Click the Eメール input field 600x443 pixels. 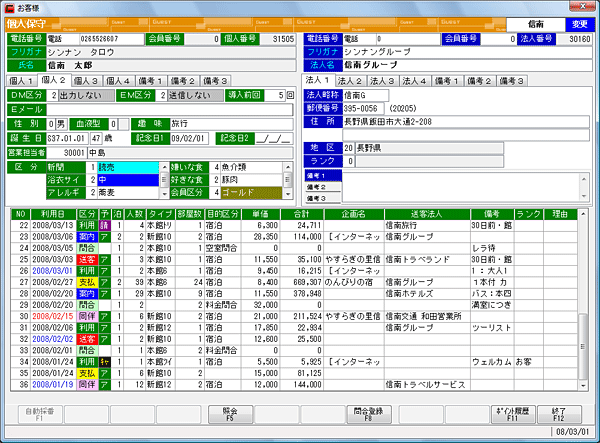(170, 110)
